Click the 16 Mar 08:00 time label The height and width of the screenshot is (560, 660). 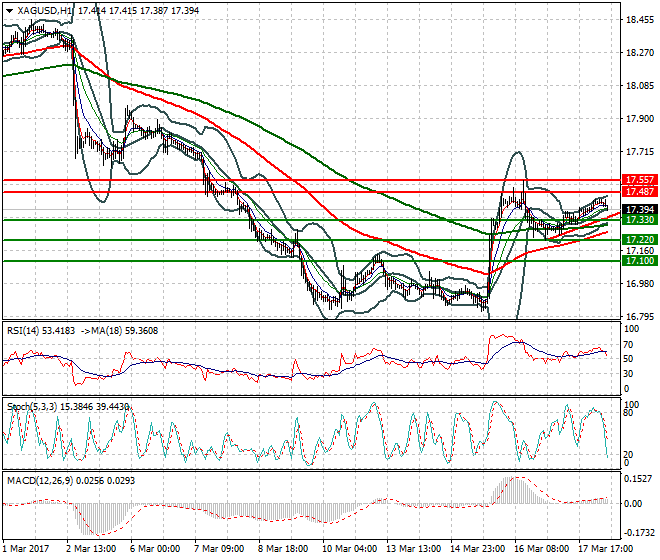click(542, 549)
